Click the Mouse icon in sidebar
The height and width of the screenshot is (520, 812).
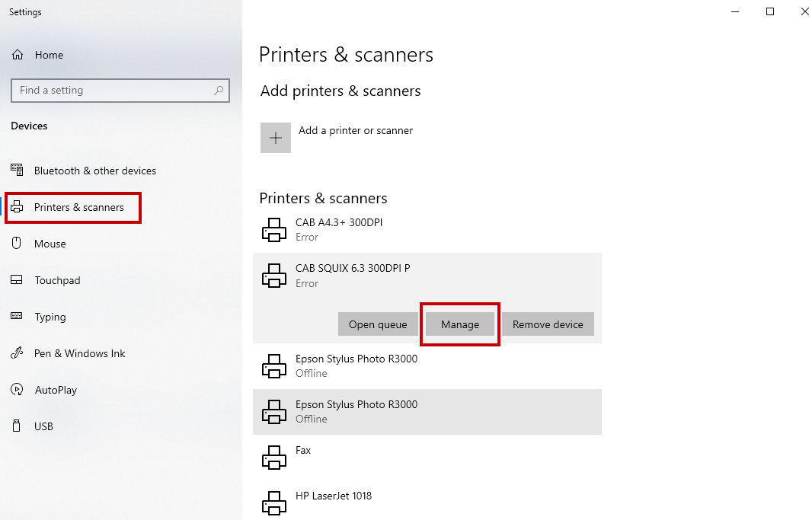coord(17,244)
